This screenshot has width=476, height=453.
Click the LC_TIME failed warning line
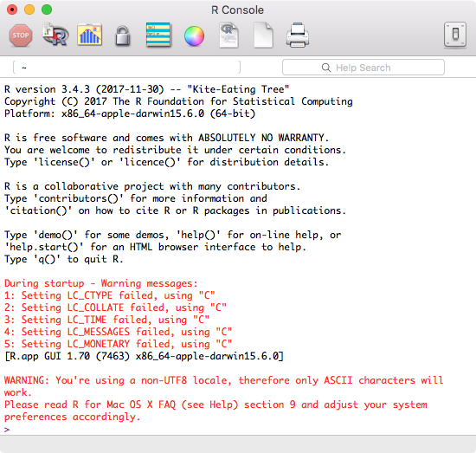point(106,320)
